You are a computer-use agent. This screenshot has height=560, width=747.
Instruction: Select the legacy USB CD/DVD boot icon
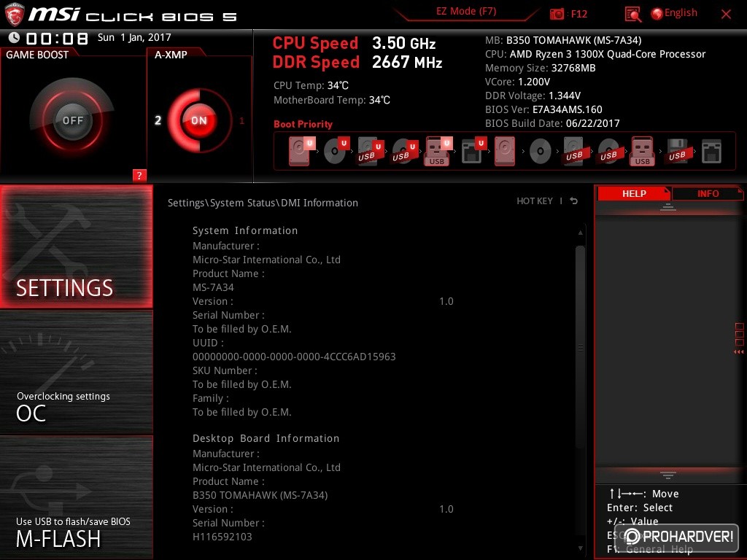[609, 152]
